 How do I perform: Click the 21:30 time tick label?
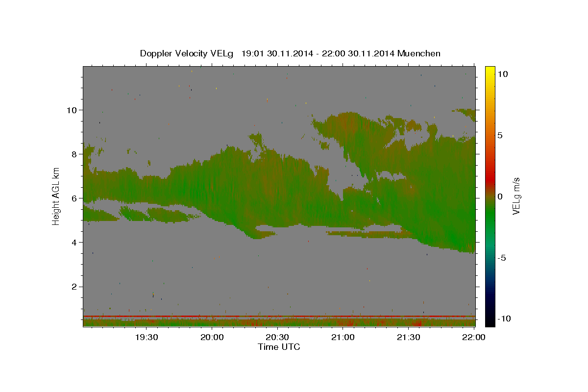click(x=409, y=338)
